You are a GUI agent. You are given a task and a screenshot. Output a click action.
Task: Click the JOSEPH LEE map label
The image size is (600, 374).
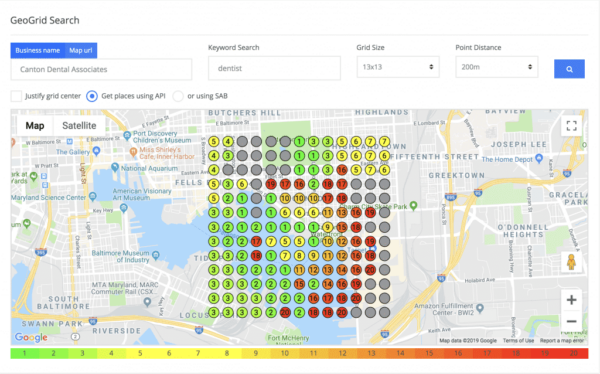tap(519, 144)
